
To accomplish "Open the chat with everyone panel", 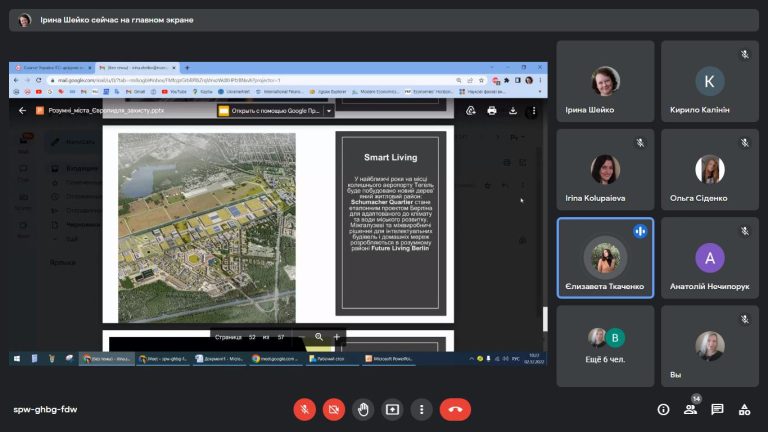I will pos(717,409).
